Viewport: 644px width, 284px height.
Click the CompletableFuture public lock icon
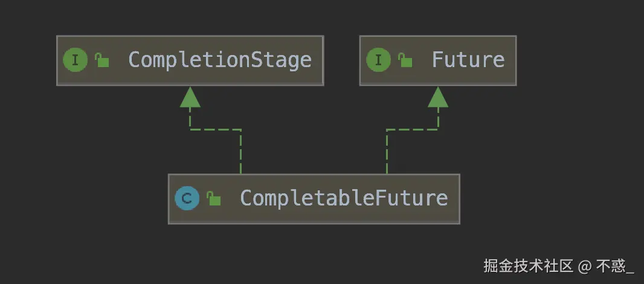click(214, 199)
